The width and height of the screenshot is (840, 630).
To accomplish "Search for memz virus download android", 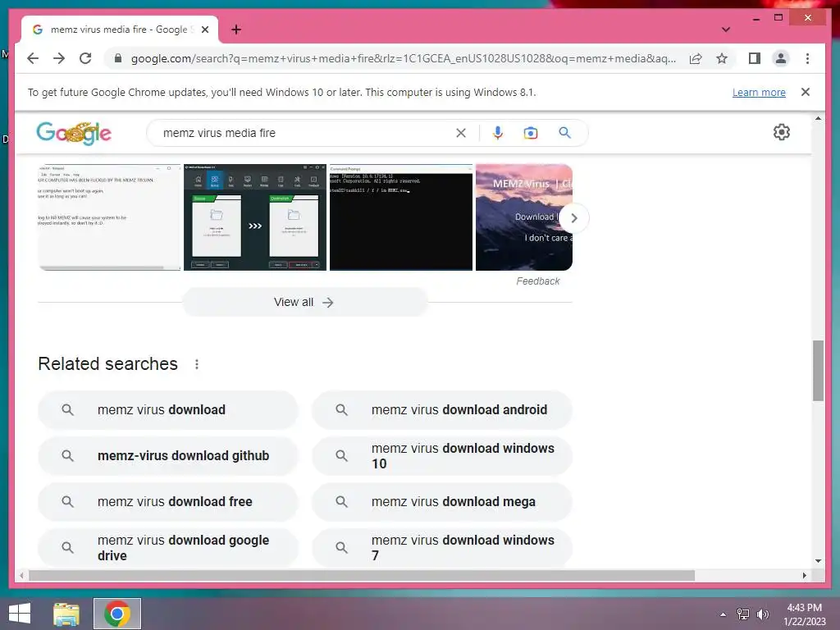I will (442, 410).
